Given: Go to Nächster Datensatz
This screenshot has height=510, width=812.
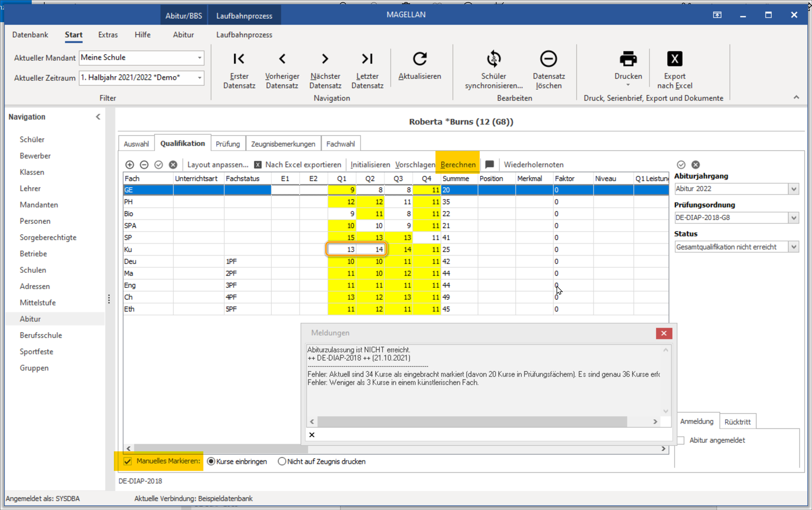Looking at the screenshot, I should pyautogui.click(x=325, y=69).
